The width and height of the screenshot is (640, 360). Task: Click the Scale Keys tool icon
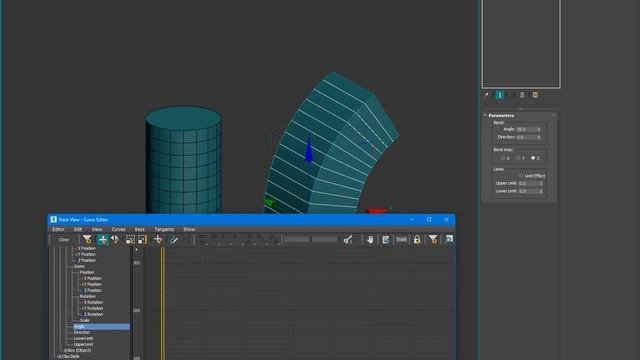pos(130,240)
